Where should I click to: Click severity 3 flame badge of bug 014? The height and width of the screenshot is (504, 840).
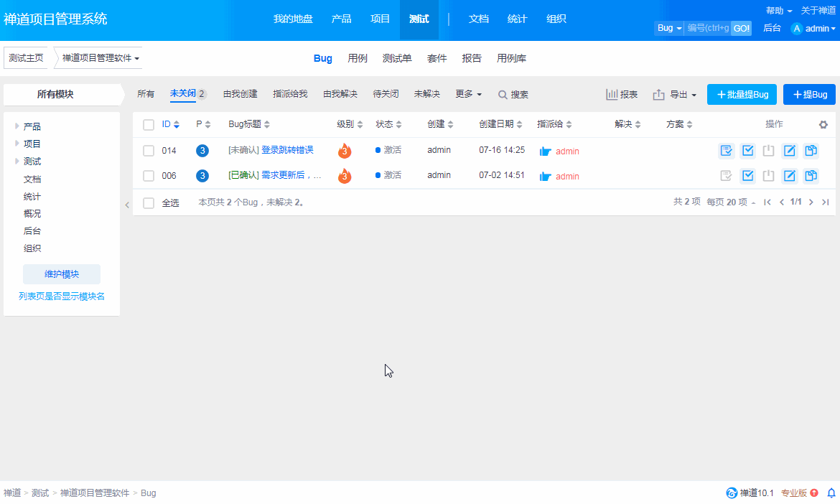click(x=345, y=151)
